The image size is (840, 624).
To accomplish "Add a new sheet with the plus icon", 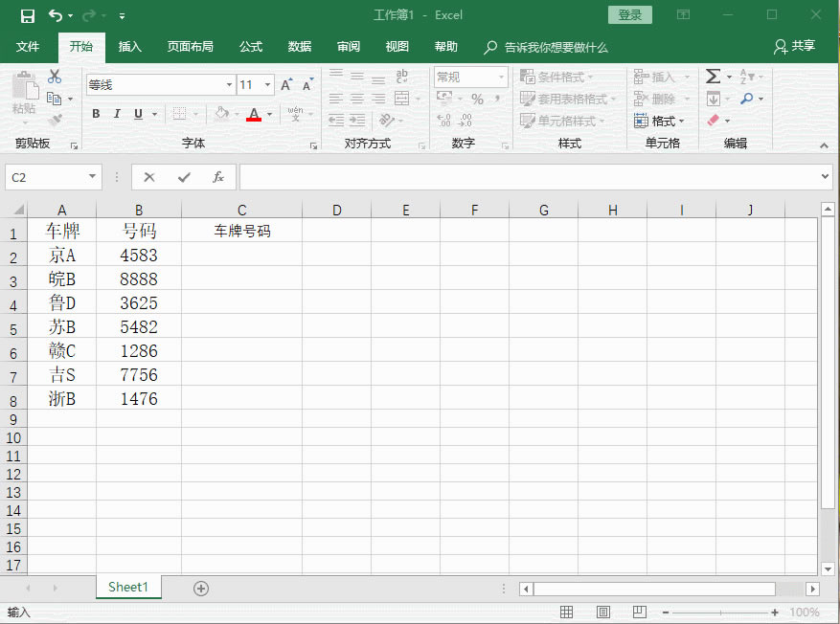I will 201,589.
